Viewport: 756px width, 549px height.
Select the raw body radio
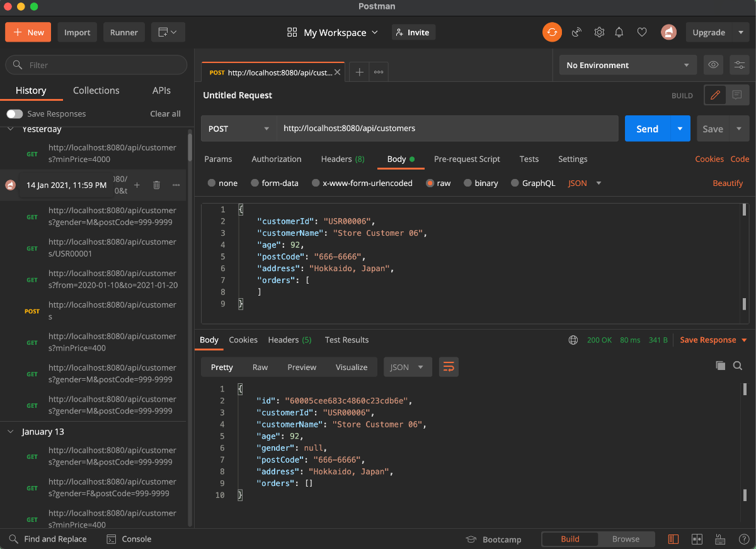(x=430, y=183)
